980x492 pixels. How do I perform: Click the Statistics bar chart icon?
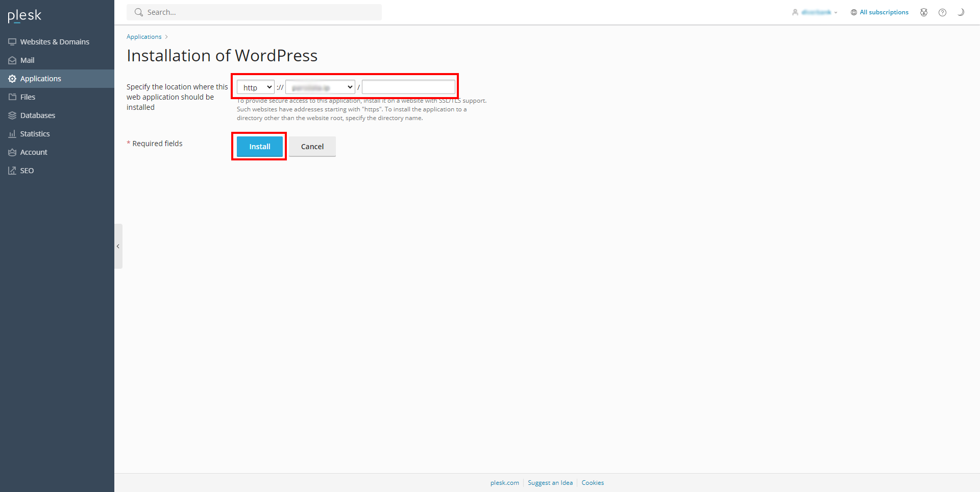coord(12,134)
